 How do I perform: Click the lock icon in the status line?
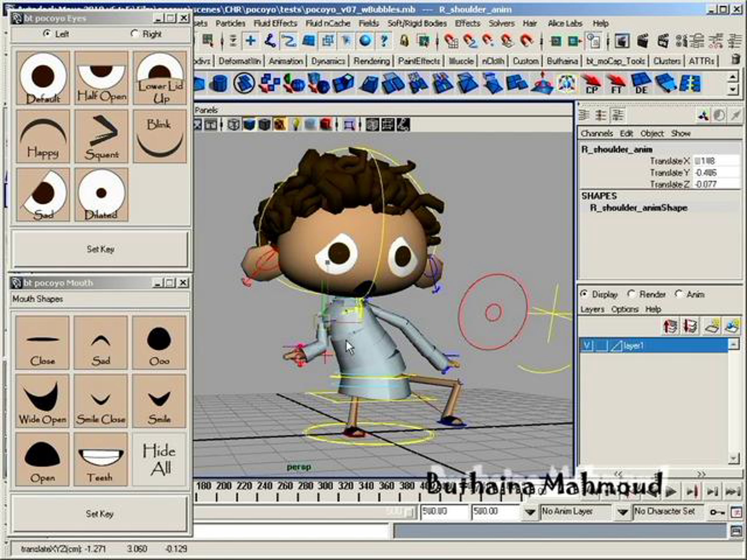pyautogui.click(x=404, y=41)
